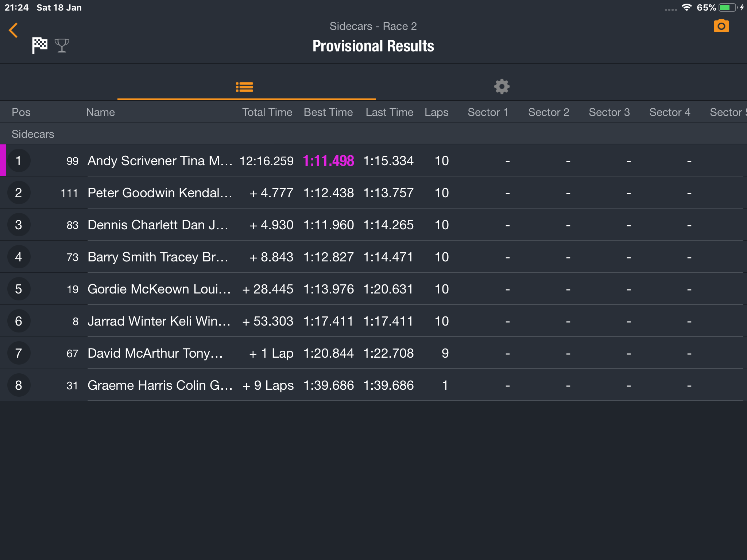The image size is (747, 560).
Task: Switch to the list view tab
Action: point(244,87)
